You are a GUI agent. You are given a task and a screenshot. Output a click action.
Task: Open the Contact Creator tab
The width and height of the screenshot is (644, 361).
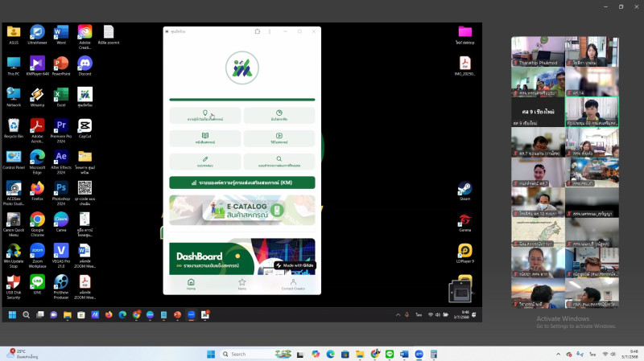[293, 285]
